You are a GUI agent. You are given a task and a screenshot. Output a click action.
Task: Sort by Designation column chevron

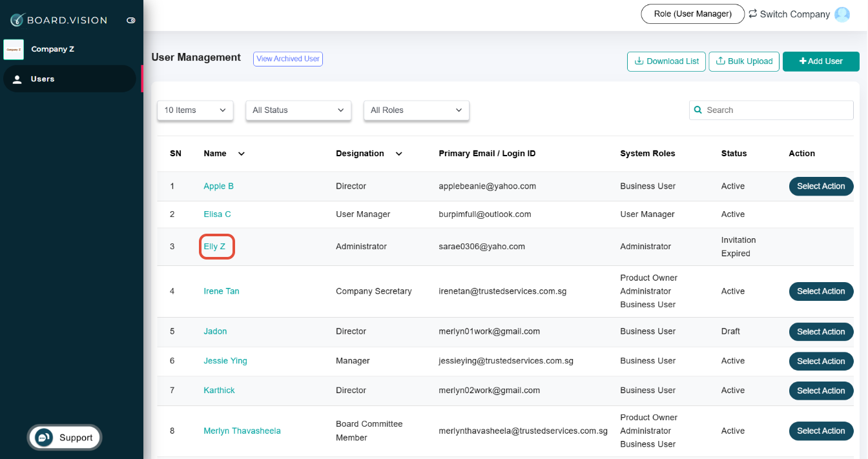pos(398,154)
